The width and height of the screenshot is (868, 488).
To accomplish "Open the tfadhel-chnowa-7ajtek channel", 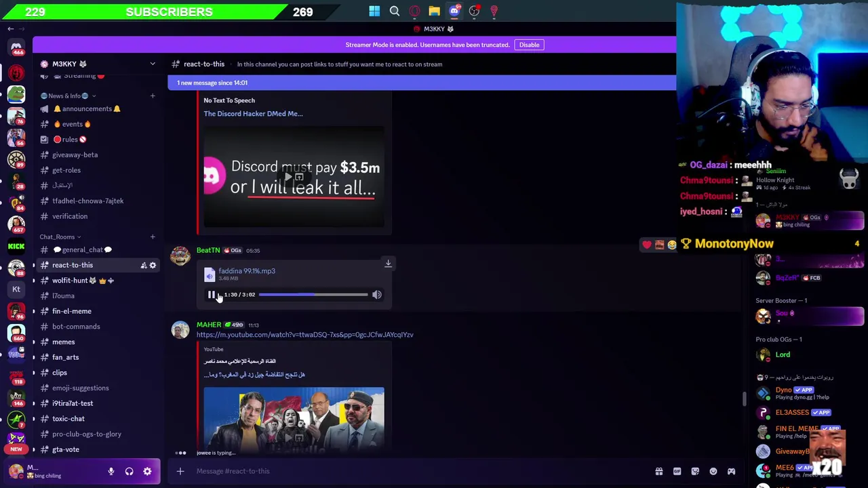I will coord(87,201).
